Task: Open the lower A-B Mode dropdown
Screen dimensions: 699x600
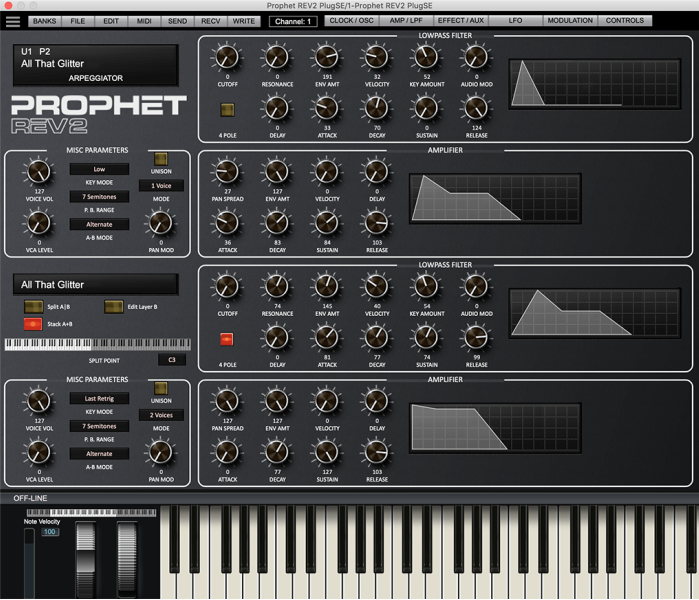Action: coord(99,454)
